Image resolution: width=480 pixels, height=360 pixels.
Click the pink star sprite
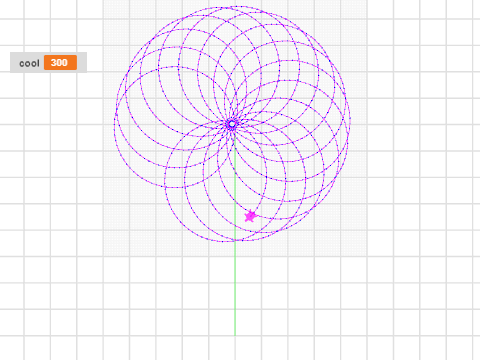click(x=250, y=216)
